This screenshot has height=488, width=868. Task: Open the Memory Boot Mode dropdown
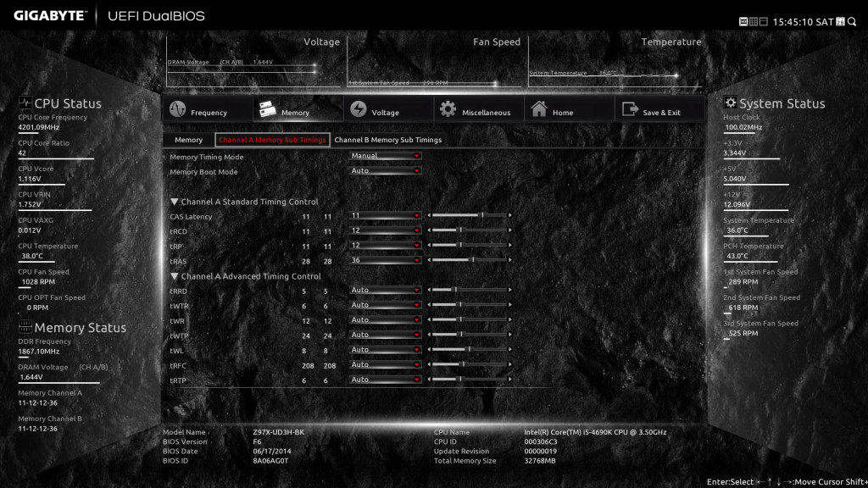click(x=386, y=171)
